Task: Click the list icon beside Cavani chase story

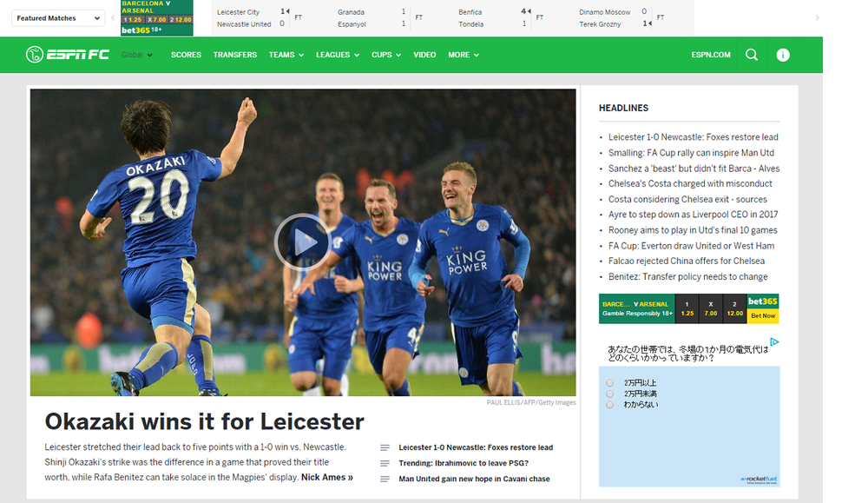Action: pos(385,480)
